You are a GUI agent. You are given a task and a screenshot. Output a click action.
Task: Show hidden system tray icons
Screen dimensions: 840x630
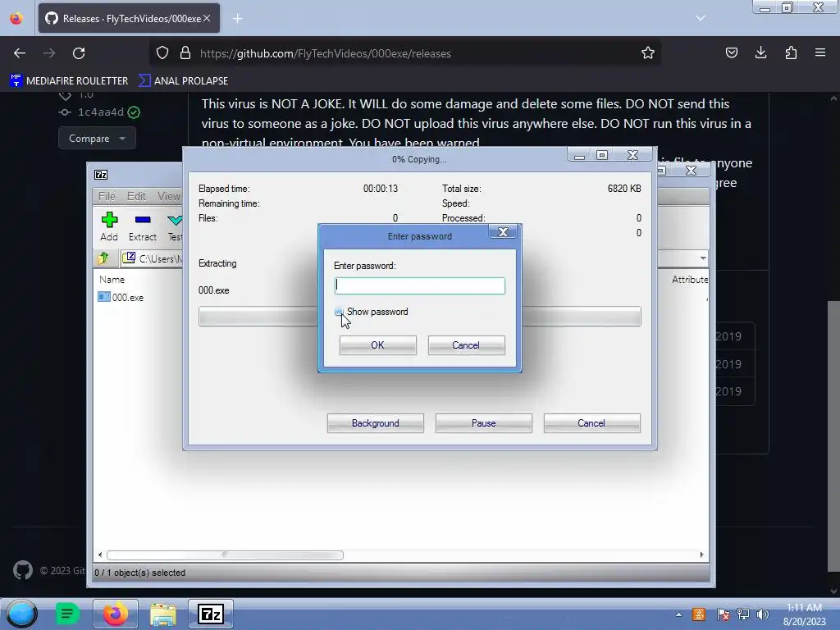pos(678,614)
